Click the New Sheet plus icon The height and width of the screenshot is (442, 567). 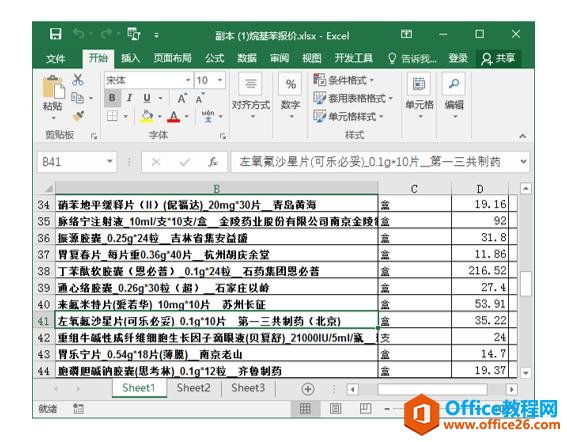[308, 389]
